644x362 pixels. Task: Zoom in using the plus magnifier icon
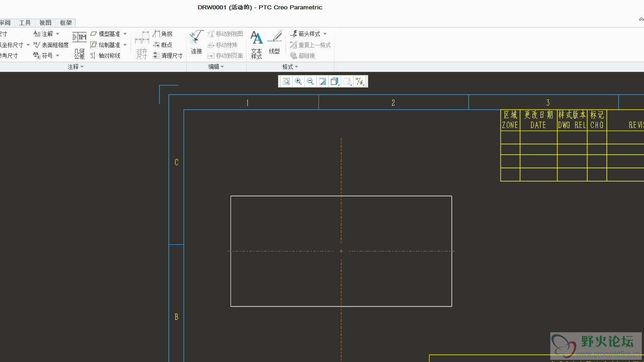click(x=298, y=81)
